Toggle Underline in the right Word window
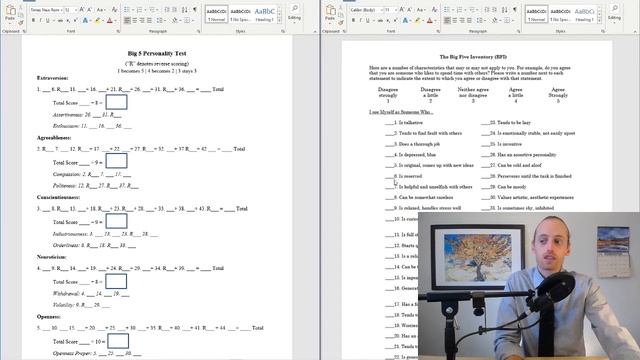 (368, 20)
